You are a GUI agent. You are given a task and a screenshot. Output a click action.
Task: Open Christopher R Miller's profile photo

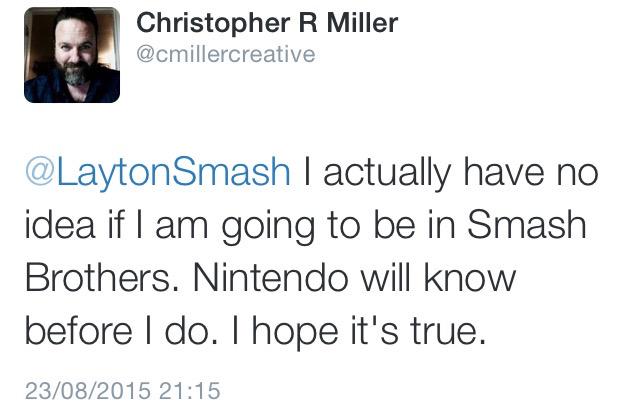72,55
